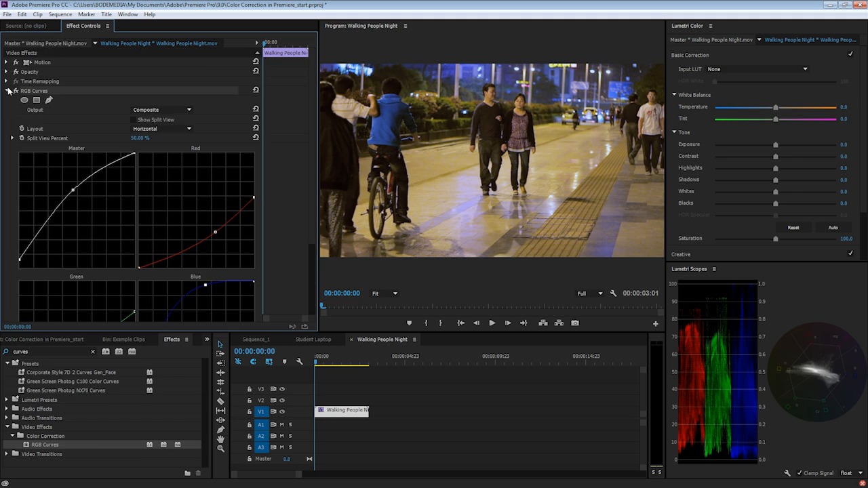Open Program monitor settings wrench
The image size is (868, 488).
(x=613, y=293)
